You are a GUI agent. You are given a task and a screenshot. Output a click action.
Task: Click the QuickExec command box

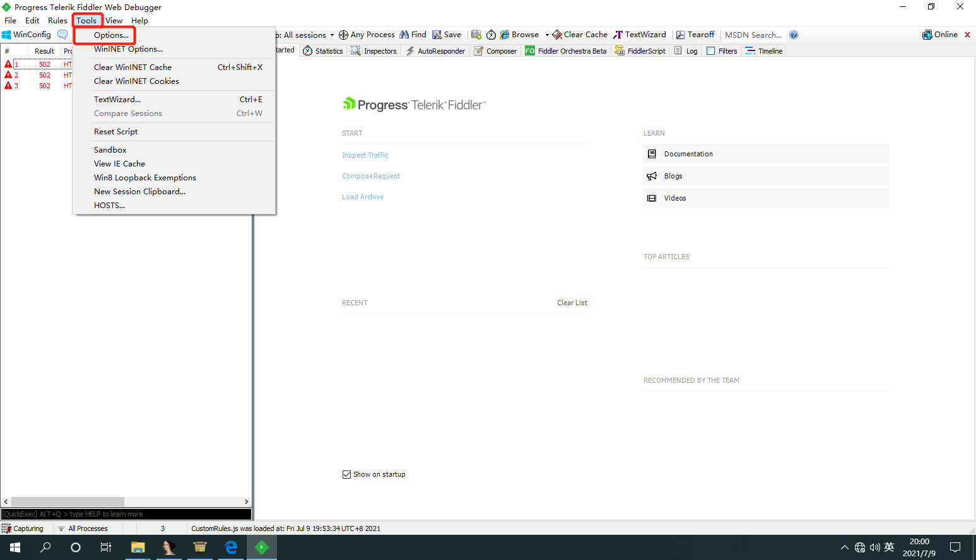tap(126, 514)
